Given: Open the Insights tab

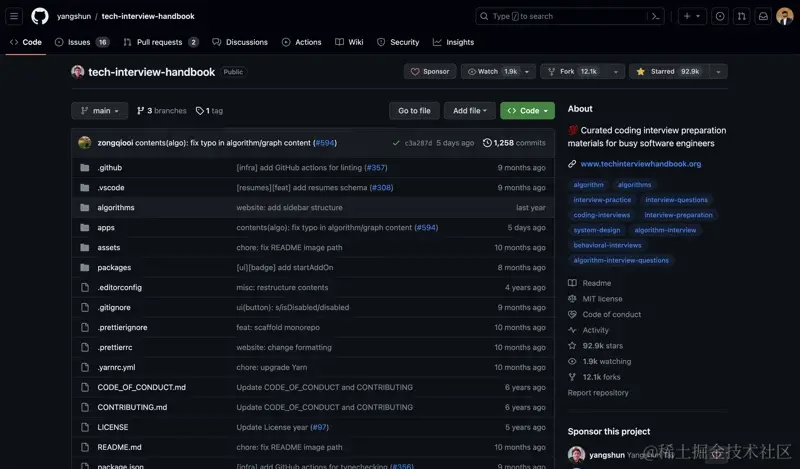Looking at the screenshot, I should (454, 42).
